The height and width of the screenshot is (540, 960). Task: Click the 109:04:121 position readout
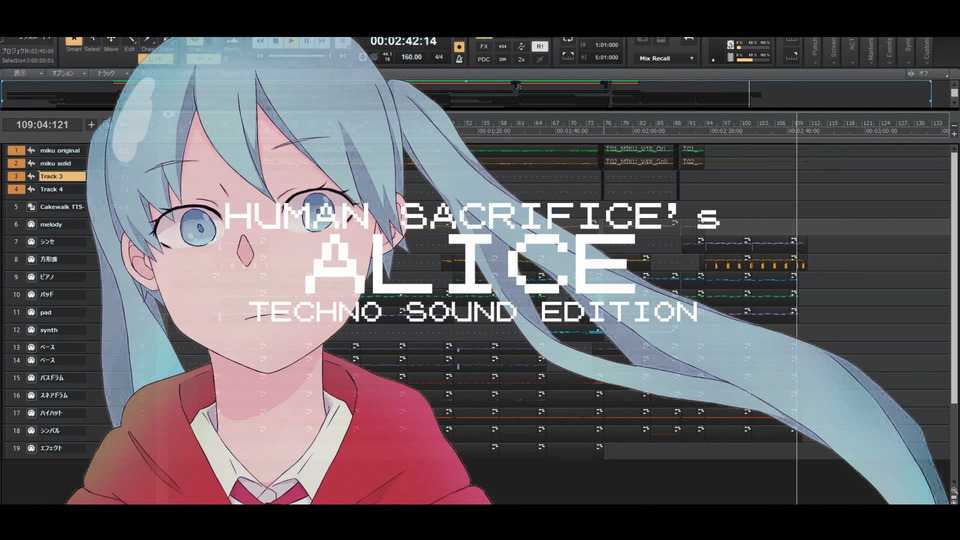(x=42, y=125)
